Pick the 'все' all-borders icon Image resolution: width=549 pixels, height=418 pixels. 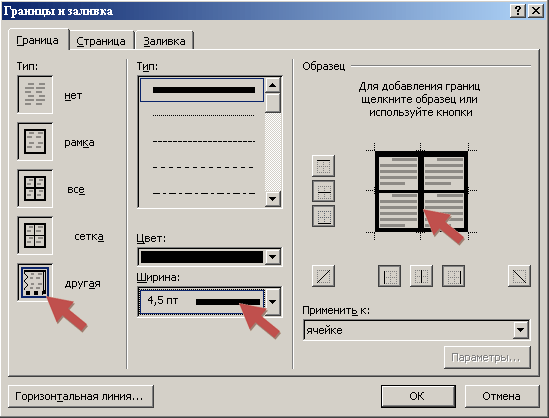(35, 188)
